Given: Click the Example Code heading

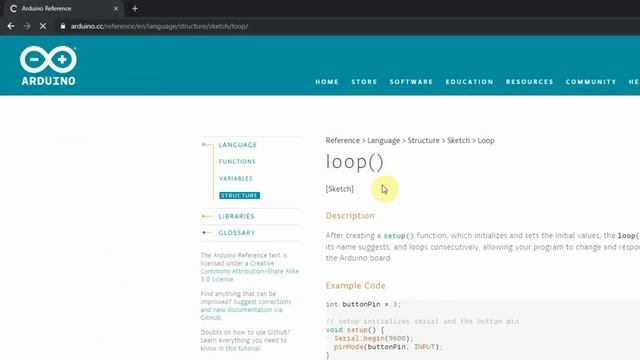Looking at the screenshot, I should (356, 285).
